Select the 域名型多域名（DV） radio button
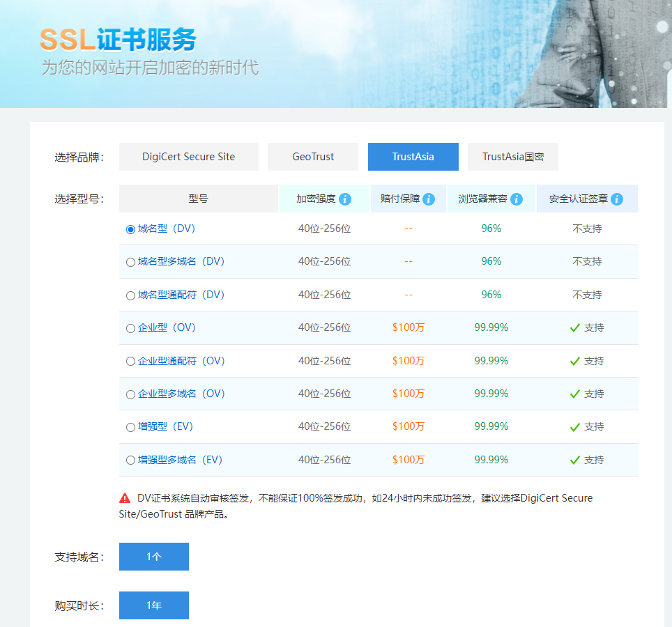The width and height of the screenshot is (672, 627). pyautogui.click(x=130, y=262)
